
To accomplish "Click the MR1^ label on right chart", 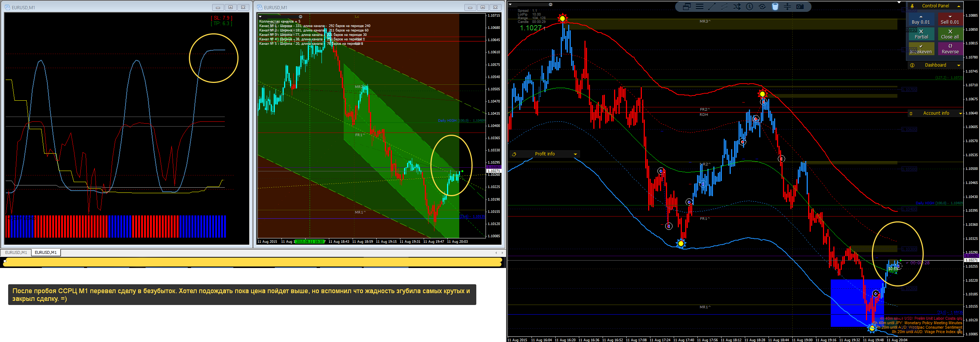I will click(705, 307).
